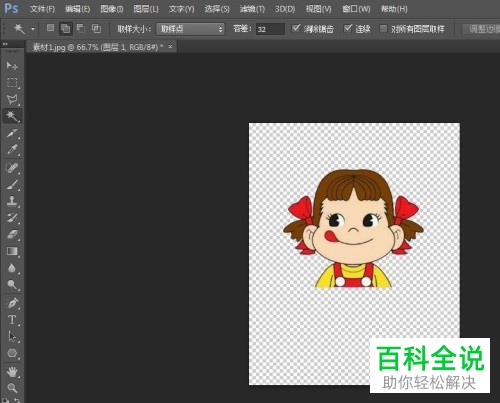
Task: Select the Magic Wand tool in toolbox
Action: tap(12, 116)
